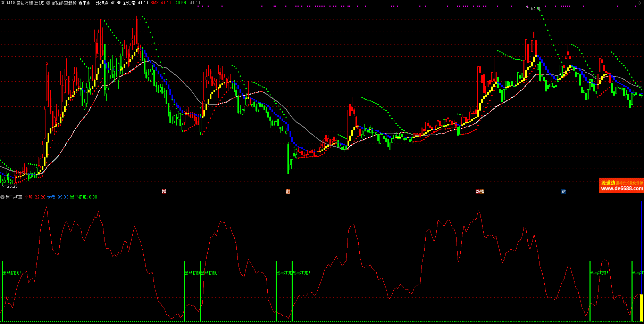The width and height of the screenshot is (644, 324).
Task: Open the www.de6688.com watermark link
Action: point(621,188)
